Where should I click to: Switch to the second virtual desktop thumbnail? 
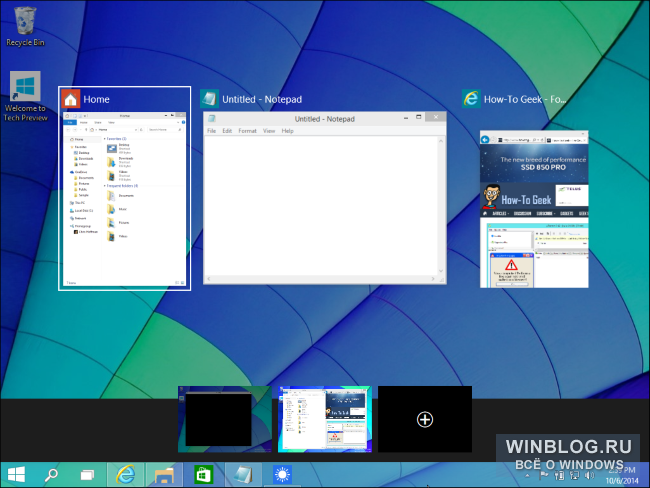325,419
